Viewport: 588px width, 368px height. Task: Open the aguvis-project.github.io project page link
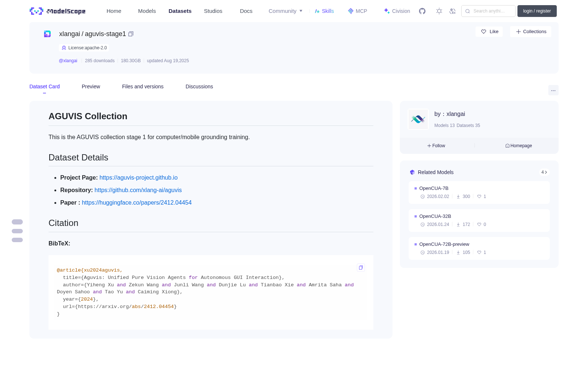tap(139, 177)
